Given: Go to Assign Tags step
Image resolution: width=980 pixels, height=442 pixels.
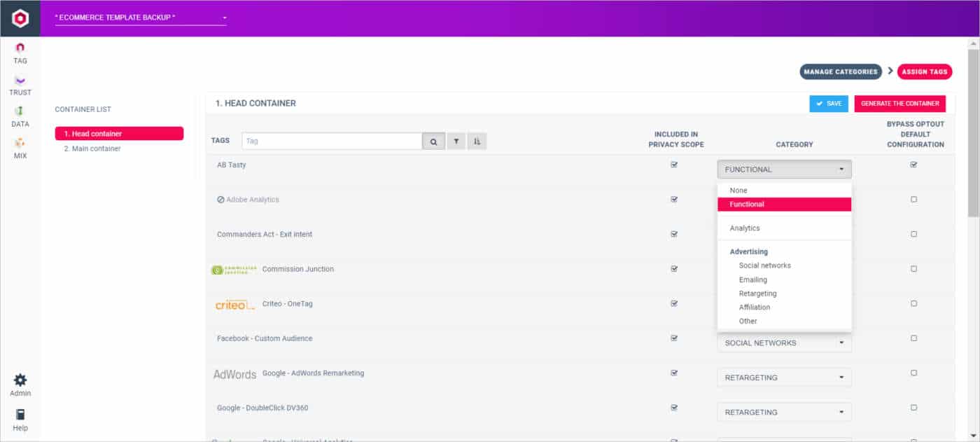Looking at the screenshot, I should pos(924,71).
